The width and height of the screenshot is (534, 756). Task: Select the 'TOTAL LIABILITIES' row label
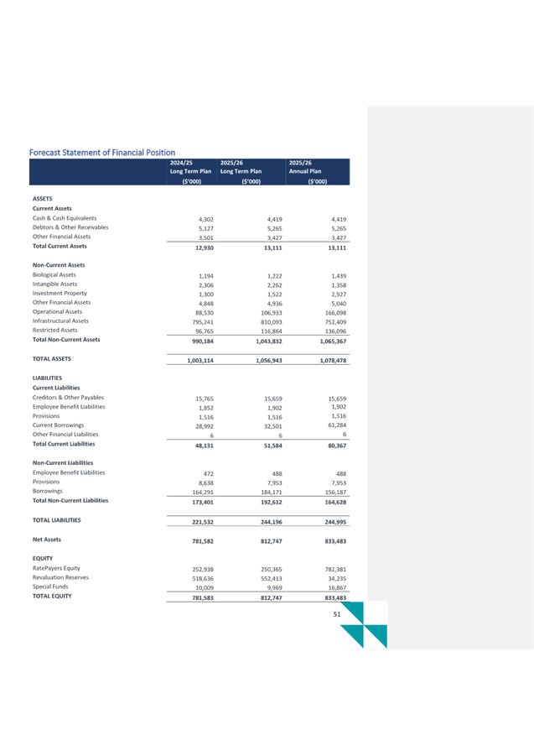click(57, 519)
